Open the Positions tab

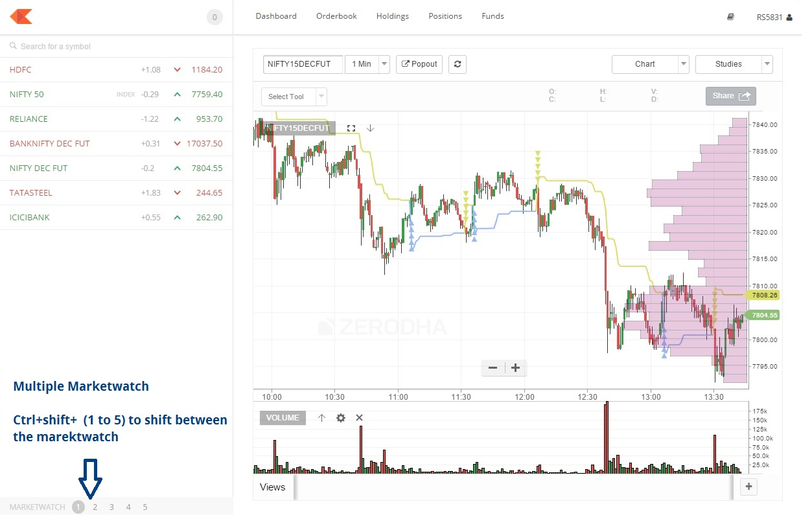click(445, 16)
